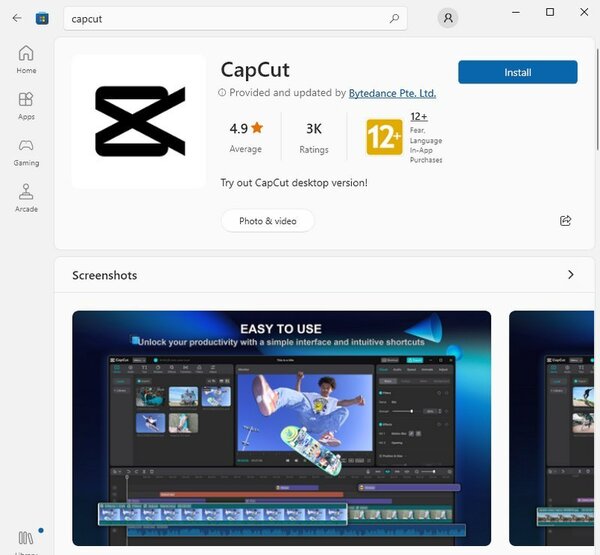Click the 12+ age rating badge
The height and width of the screenshot is (555, 600).
coord(384,137)
